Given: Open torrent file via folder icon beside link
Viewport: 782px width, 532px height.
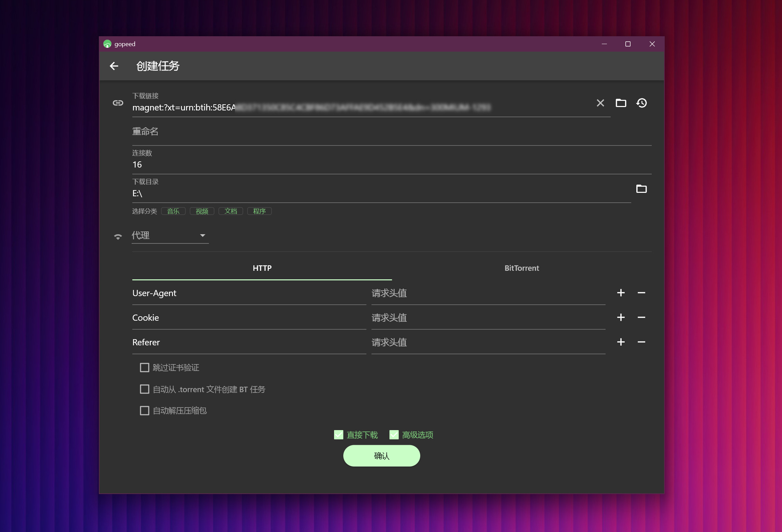Looking at the screenshot, I should click(x=621, y=103).
